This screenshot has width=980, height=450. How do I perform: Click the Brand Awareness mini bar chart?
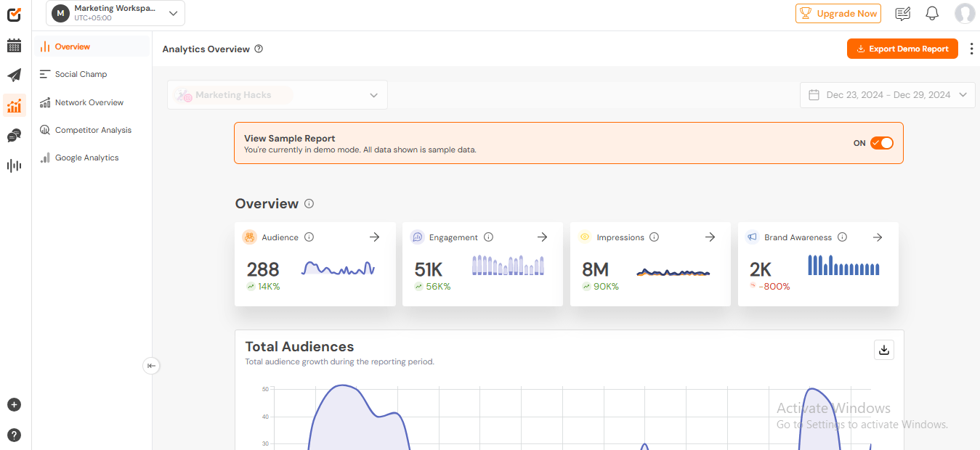[843, 265]
